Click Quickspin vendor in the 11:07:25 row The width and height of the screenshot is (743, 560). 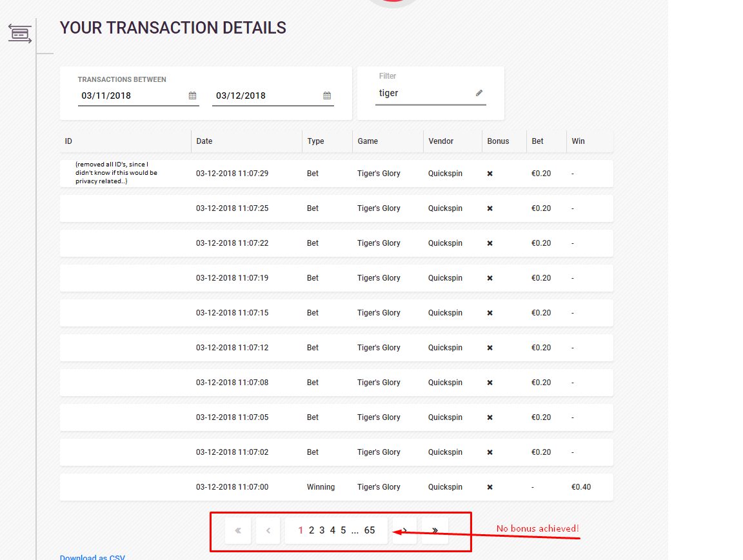coord(445,208)
